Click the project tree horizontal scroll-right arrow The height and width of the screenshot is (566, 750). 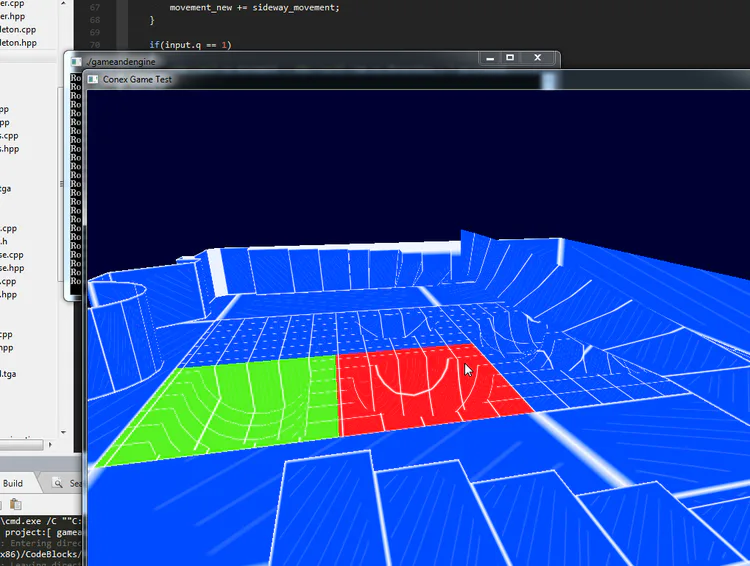tap(50, 444)
